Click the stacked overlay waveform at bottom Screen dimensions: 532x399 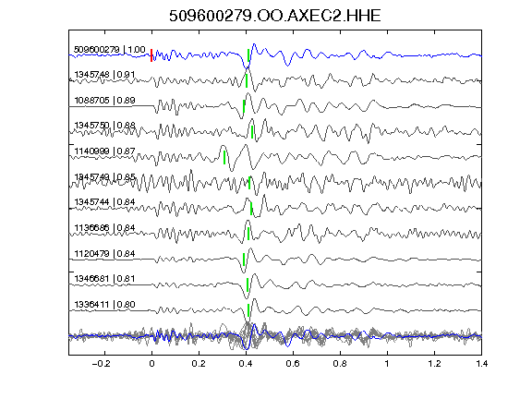(x=275, y=336)
